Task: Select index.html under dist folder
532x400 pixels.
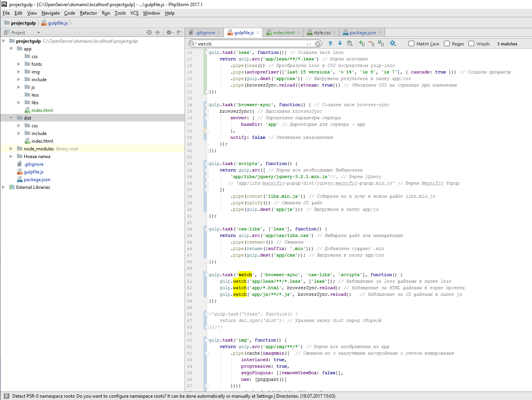Action: (42, 141)
